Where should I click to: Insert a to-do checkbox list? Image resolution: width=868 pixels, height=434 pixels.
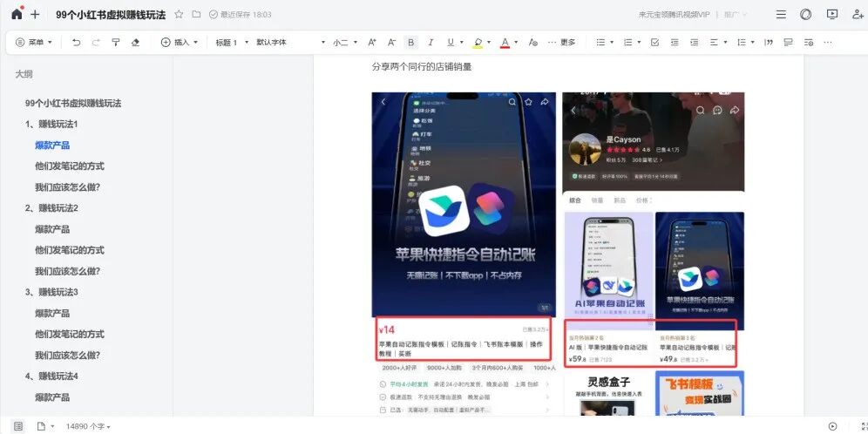pos(654,42)
